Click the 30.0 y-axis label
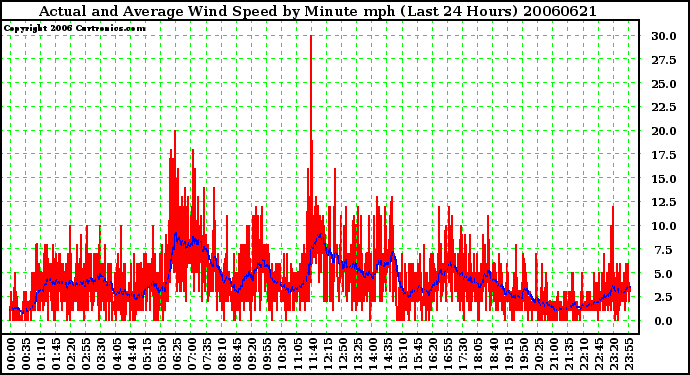 664,36
